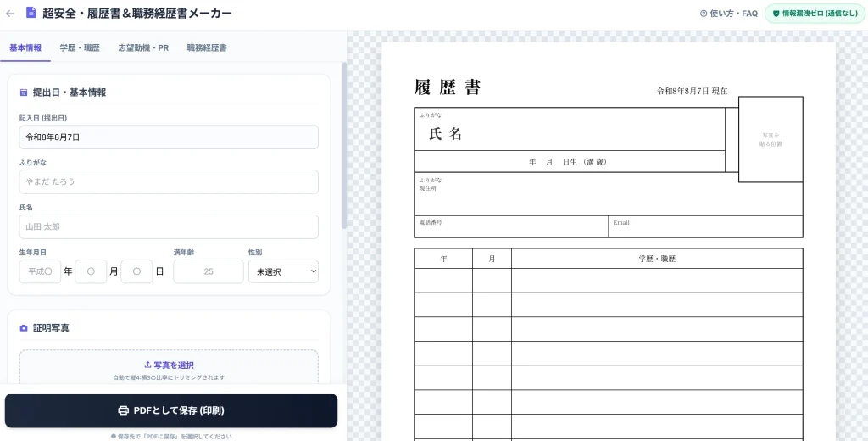
Task: Click the note 保存先で「PDFに保存」を選択してください
Action: pos(171,437)
